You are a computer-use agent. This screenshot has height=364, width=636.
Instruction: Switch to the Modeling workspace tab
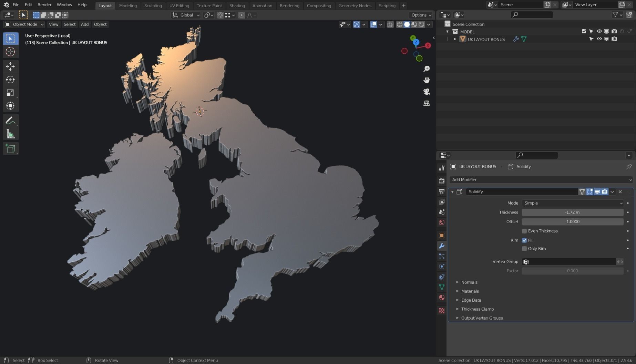tap(128, 6)
